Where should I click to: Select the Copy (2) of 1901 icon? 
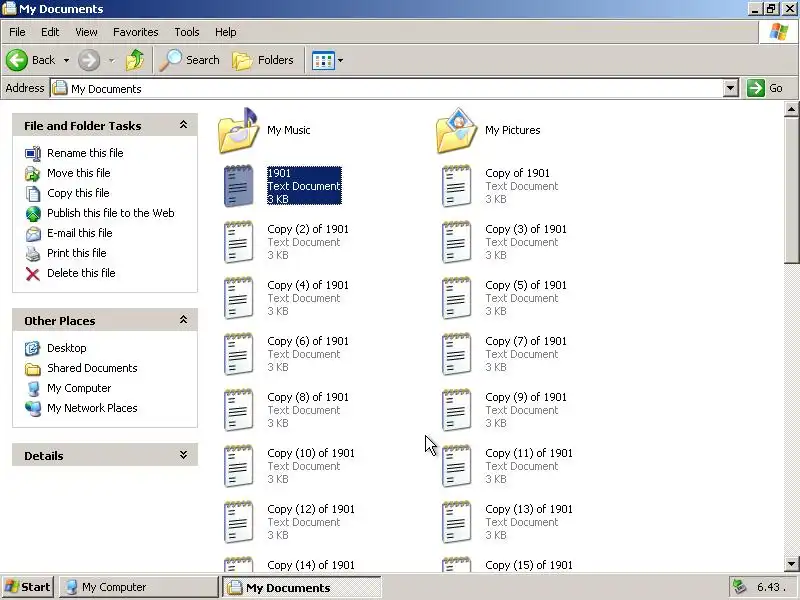point(238,242)
